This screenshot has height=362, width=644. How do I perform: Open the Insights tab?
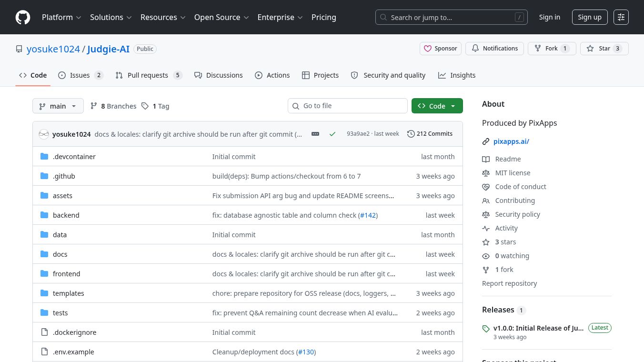click(457, 75)
